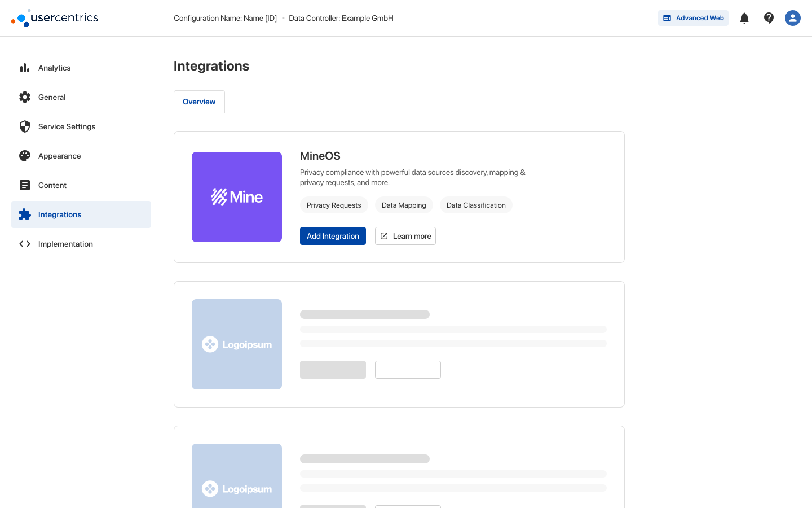812x508 pixels.
Task: Click the Learn more button for MineOS
Action: 405,236
